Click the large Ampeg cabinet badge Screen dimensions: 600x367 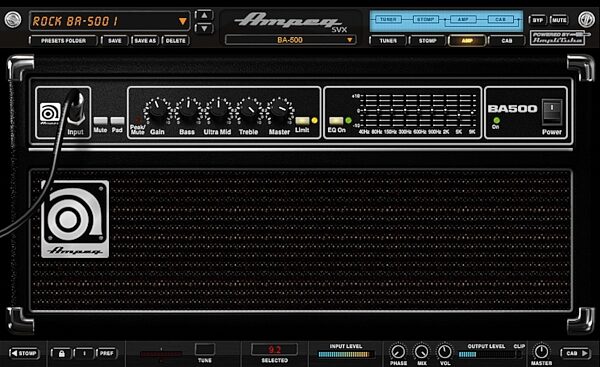75,219
